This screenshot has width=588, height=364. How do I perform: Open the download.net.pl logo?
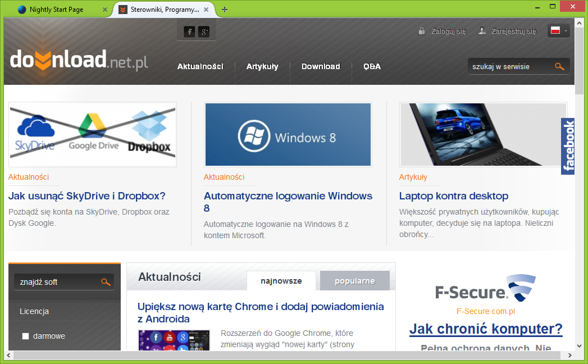[x=79, y=60]
